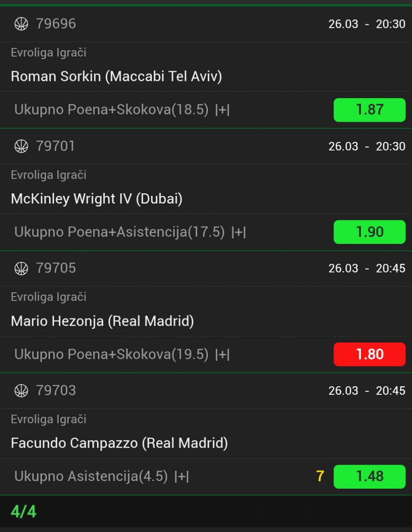Open Roman Sorkin (Maccabi Tel Aviv) event
This screenshot has height=532, width=412.
116,76
